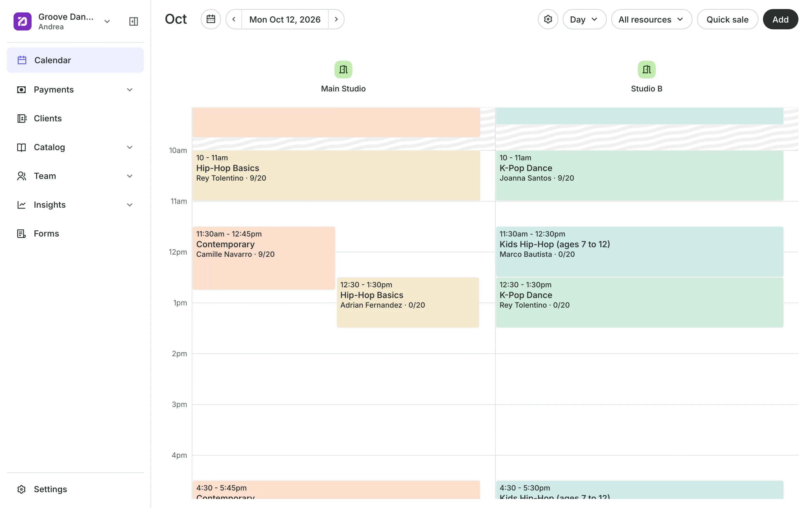Open the date picker calendar icon

(x=211, y=19)
